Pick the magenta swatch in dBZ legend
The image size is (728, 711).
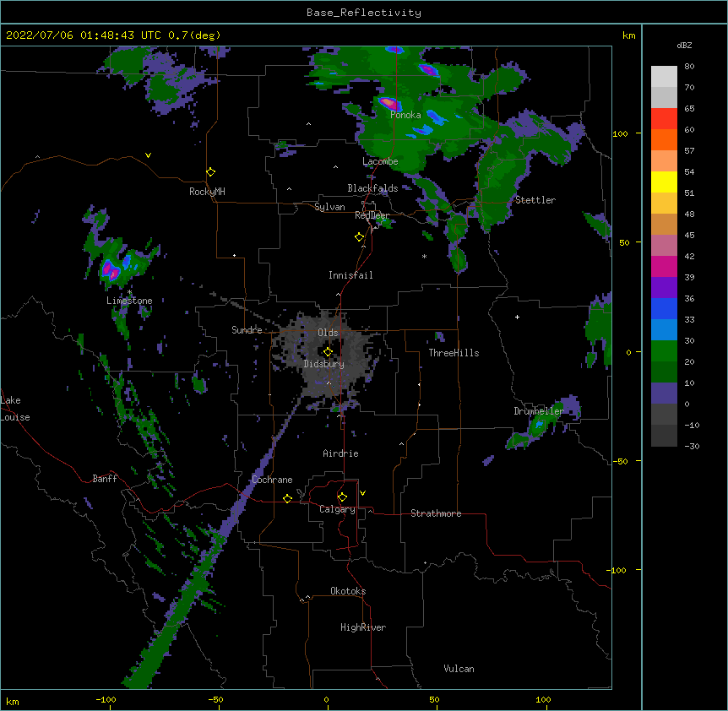tap(664, 266)
